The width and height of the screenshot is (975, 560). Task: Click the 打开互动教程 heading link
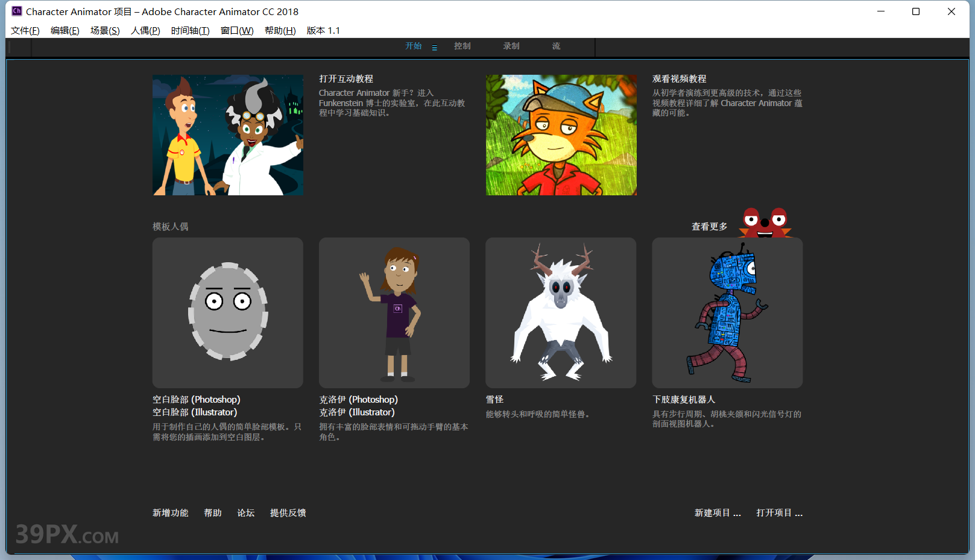[x=346, y=79]
